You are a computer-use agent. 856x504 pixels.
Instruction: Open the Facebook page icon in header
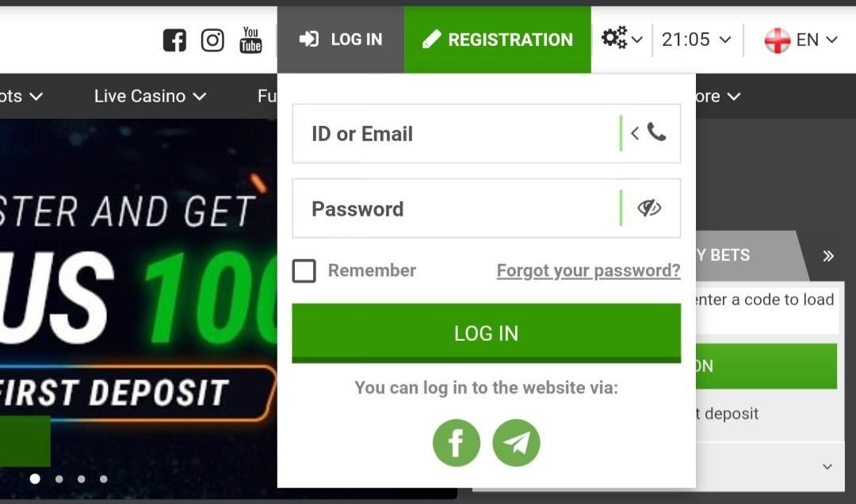(x=174, y=40)
